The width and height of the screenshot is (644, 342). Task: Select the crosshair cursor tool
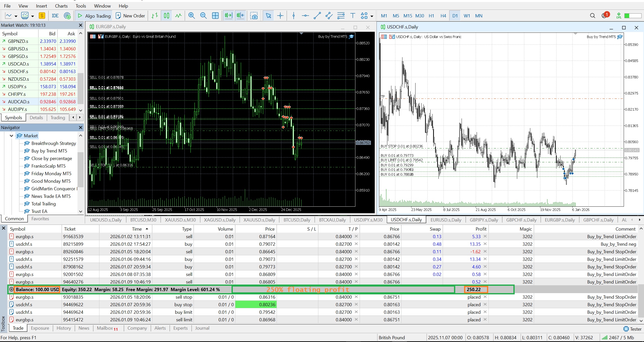[280, 16]
